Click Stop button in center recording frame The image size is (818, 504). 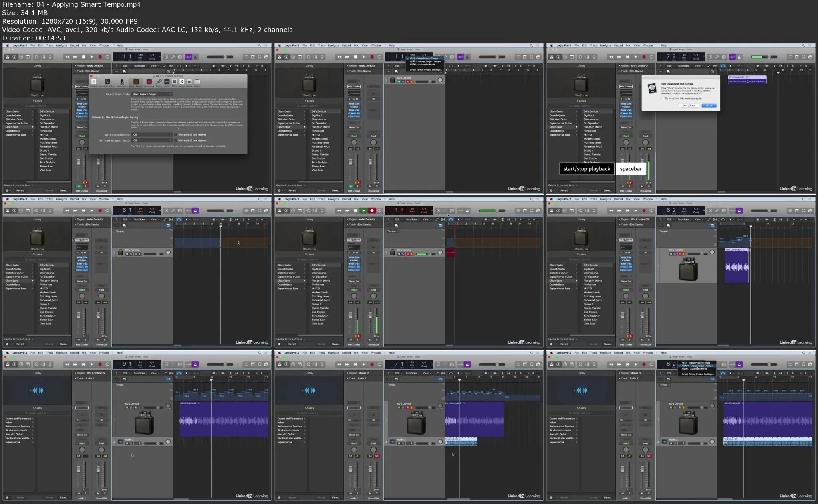pos(355,211)
